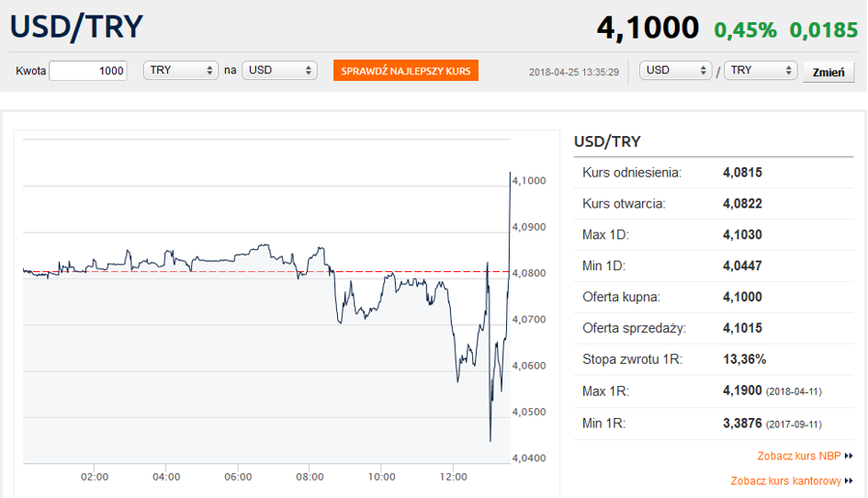Click the large USD/TRY page heading

tap(77, 27)
